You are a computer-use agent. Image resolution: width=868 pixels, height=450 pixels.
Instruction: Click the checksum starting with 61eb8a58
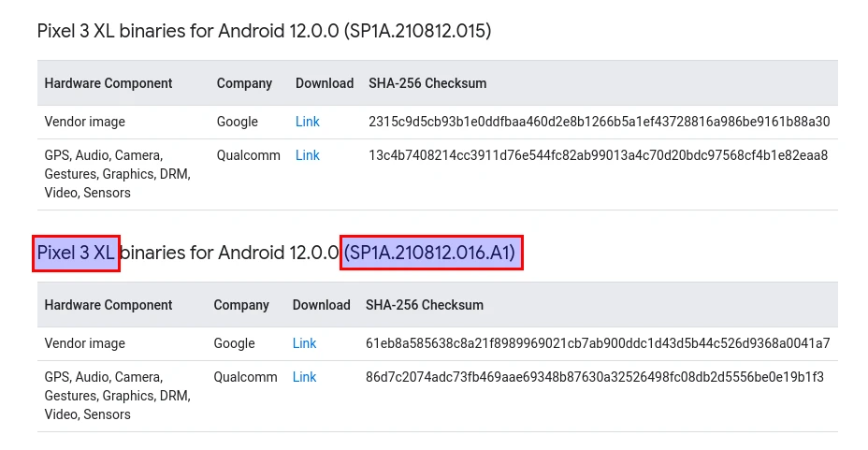[597, 343]
